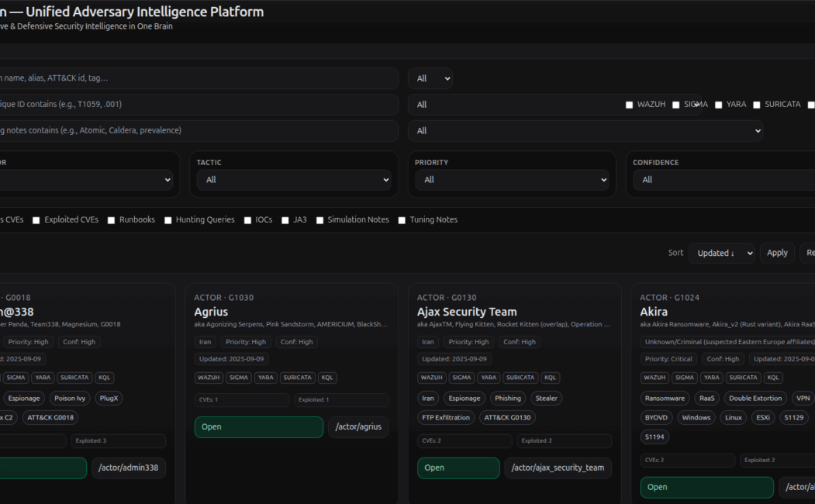Click the Poison Ivy tag
815x504 pixels.
tap(70, 399)
